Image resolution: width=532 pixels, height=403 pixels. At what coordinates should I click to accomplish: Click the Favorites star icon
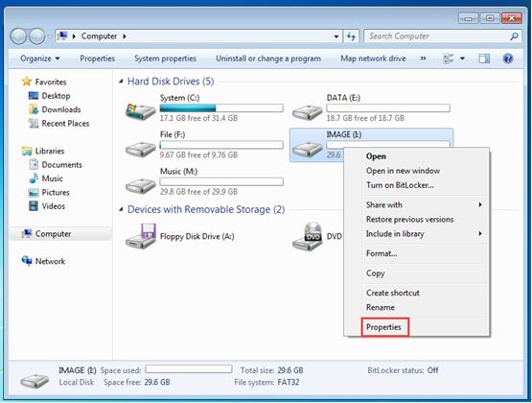[x=27, y=82]
